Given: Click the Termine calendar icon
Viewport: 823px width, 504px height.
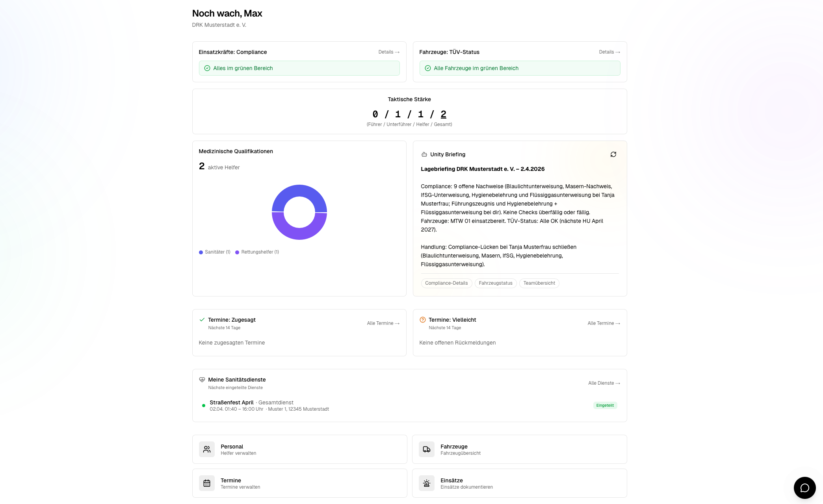Looking at the screenshot, I should pyautogui.click(x=206, y=483).
